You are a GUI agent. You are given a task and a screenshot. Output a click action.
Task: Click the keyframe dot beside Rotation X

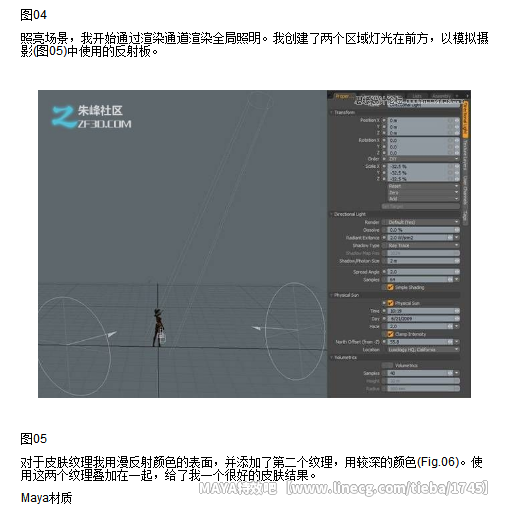pos(384,140)
